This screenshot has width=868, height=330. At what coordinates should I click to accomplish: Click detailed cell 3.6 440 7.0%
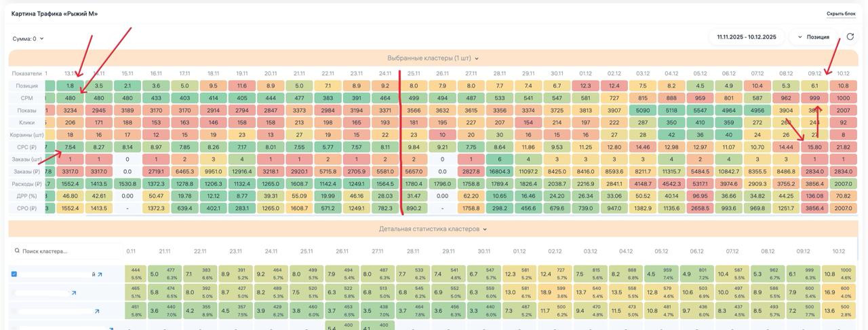click(163, 312)
